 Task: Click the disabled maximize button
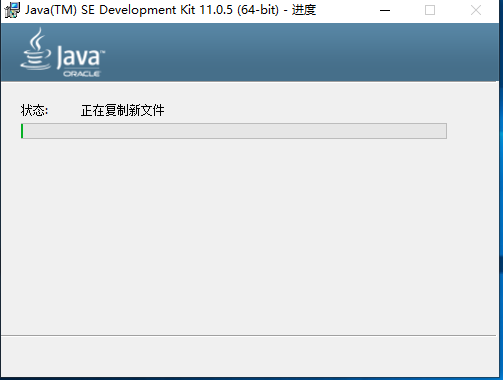pos(430,10)
